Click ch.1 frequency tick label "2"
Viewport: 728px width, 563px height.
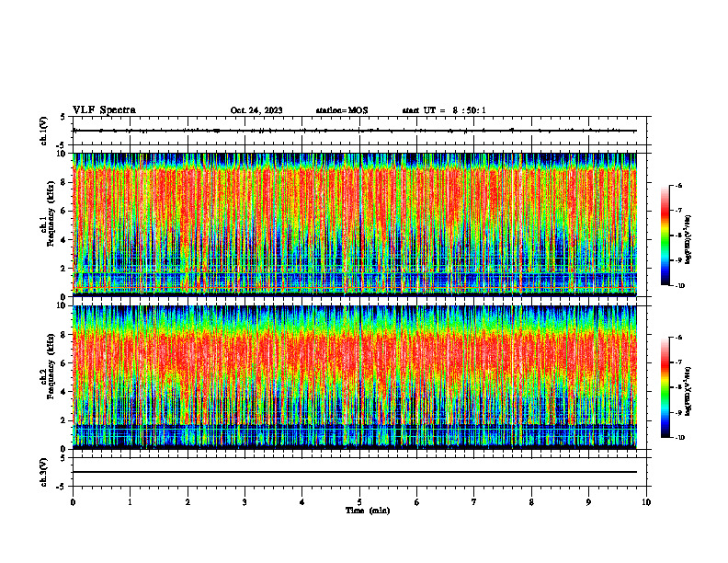tap(63, 269)
